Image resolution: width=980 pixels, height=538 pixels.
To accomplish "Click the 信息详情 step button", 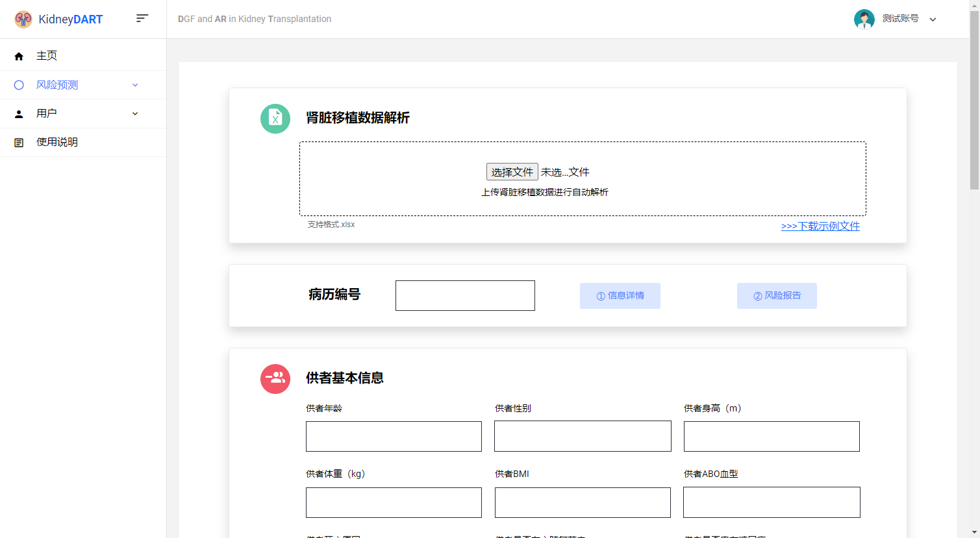I will pos(620,296).
